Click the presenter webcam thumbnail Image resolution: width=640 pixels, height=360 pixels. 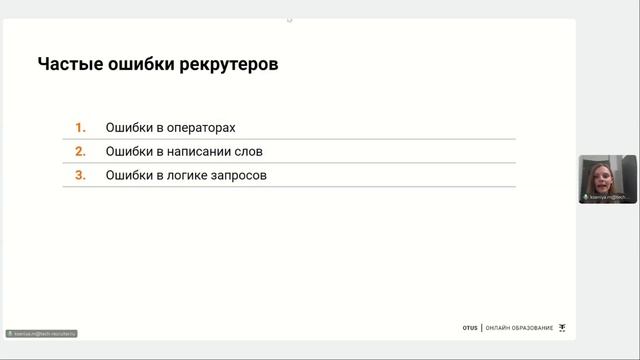[607, 179]
